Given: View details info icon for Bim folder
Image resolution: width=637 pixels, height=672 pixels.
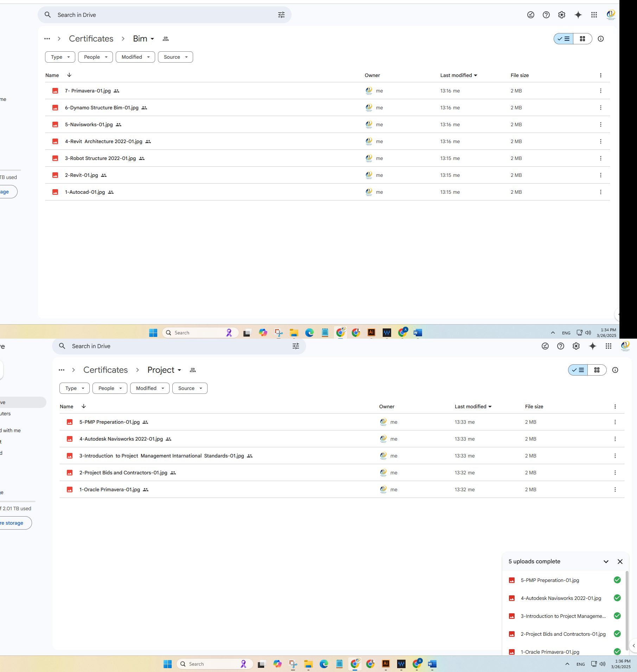Looking at the screenshot, I should point(601,39).
